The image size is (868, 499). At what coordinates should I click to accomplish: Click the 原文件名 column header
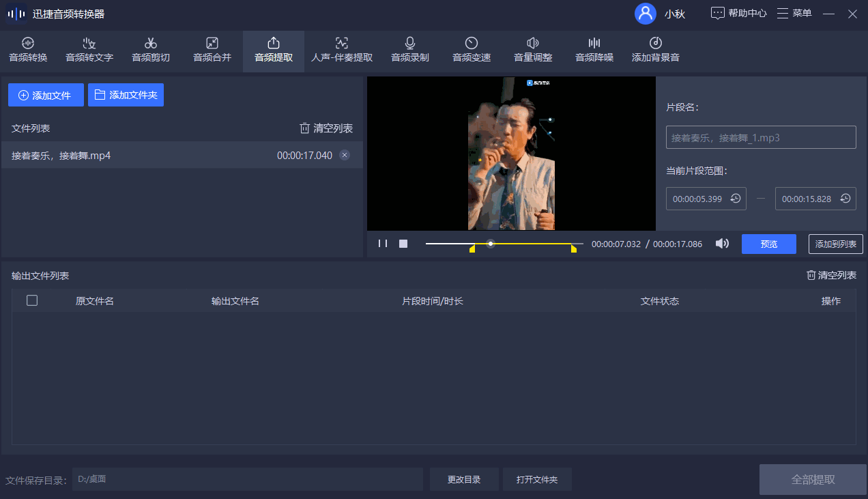[x=95, y=301]
